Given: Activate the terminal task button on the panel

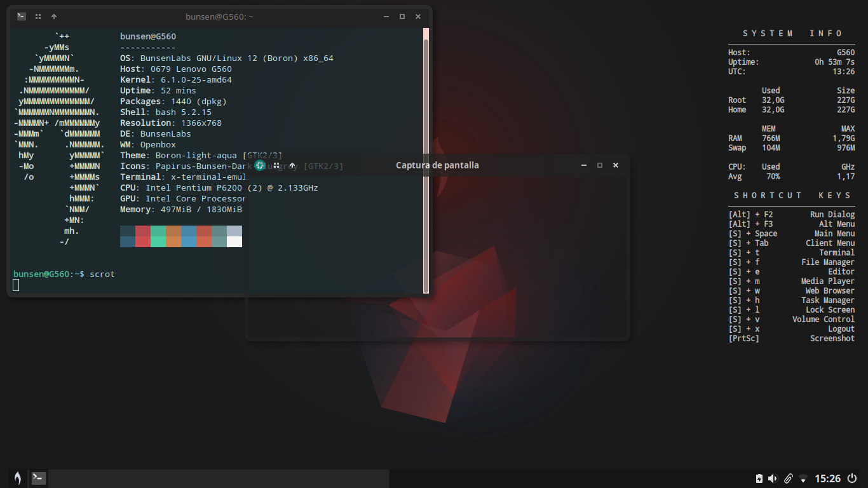Looking at the screenshot, I should [39, 478].
